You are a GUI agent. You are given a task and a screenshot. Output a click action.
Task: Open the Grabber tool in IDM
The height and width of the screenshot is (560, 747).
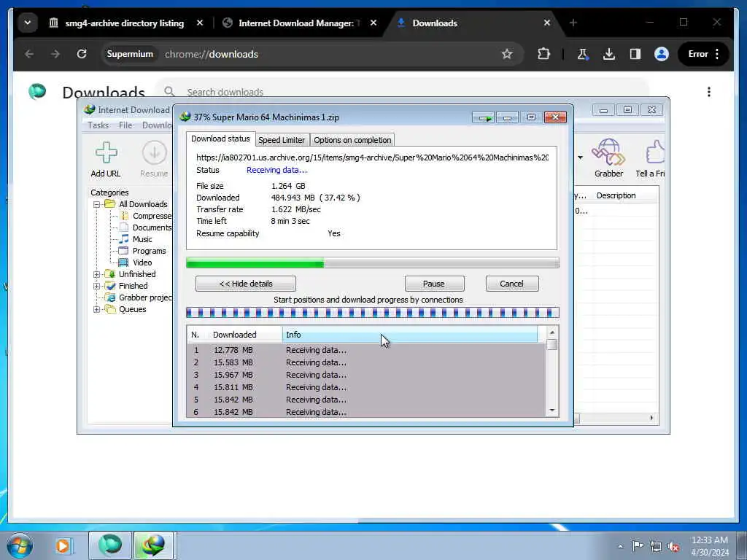[x=608, y=158]
